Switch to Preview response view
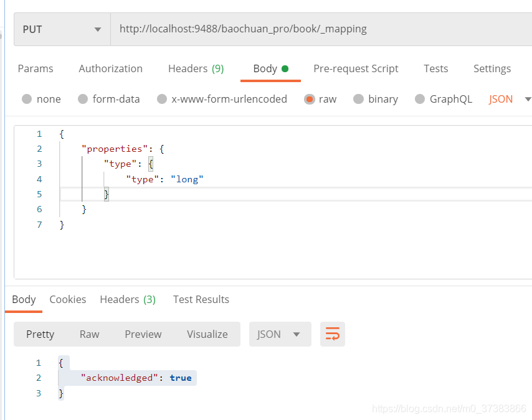Viewport: 532px width, 420px height. coord(143,334)
